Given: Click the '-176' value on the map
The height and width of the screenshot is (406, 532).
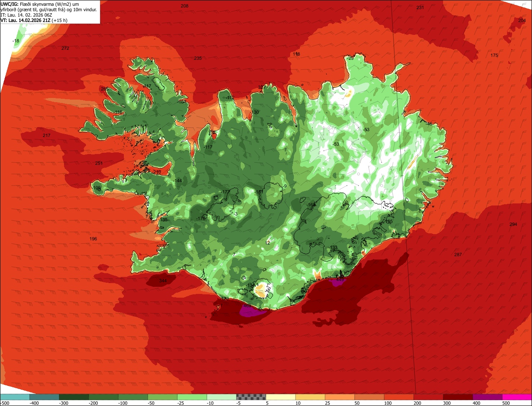Looking at the screenshot, I should (201, 218).
